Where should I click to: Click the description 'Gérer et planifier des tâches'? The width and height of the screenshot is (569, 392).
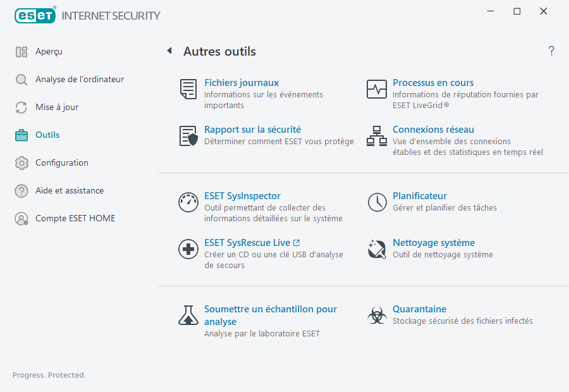click(x=444, y=208)
